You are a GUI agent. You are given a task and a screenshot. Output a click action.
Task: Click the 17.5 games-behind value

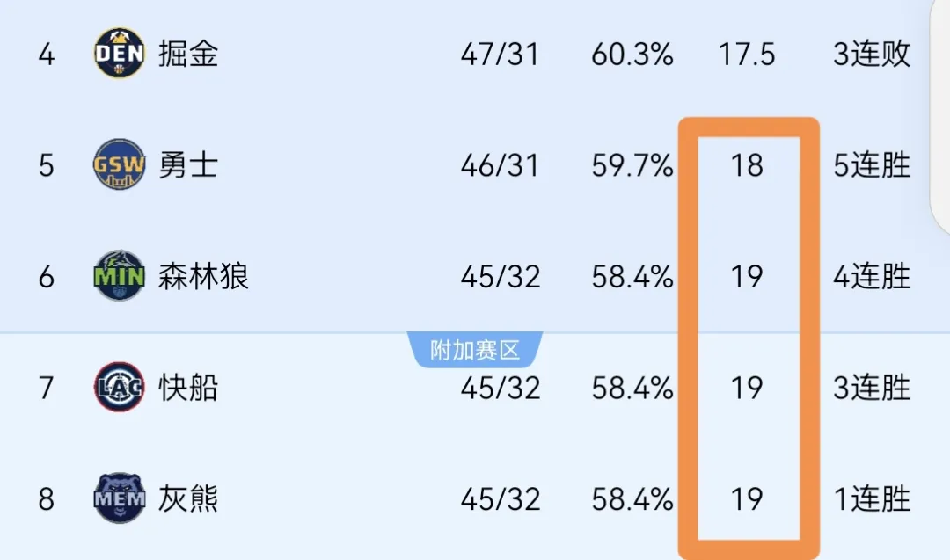coord(747,55)
